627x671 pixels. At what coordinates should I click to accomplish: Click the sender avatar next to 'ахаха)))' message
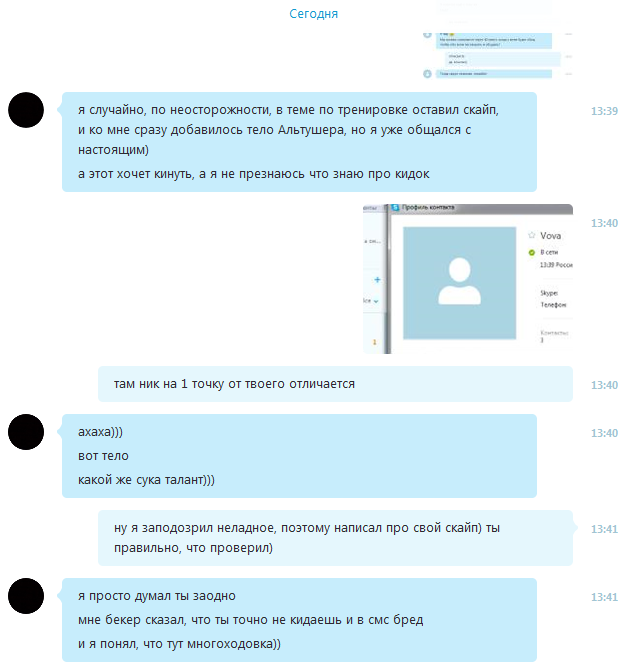pos(26,432)
